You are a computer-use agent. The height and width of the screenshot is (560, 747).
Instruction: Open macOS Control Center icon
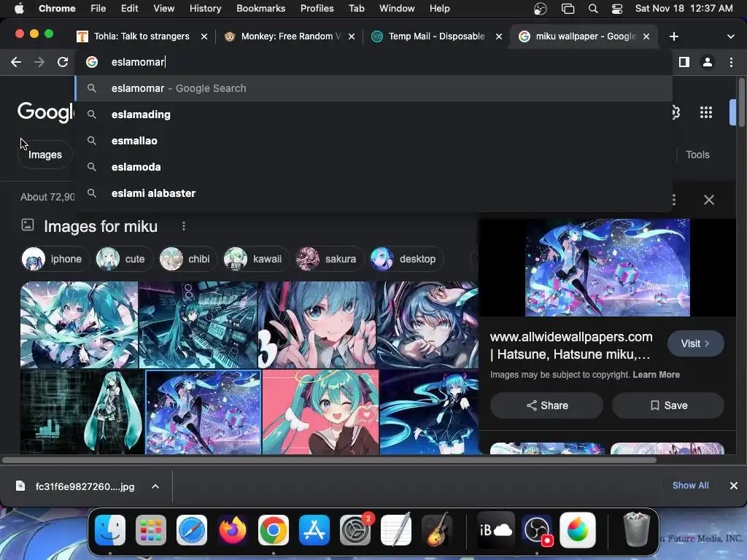coord(616,9)
